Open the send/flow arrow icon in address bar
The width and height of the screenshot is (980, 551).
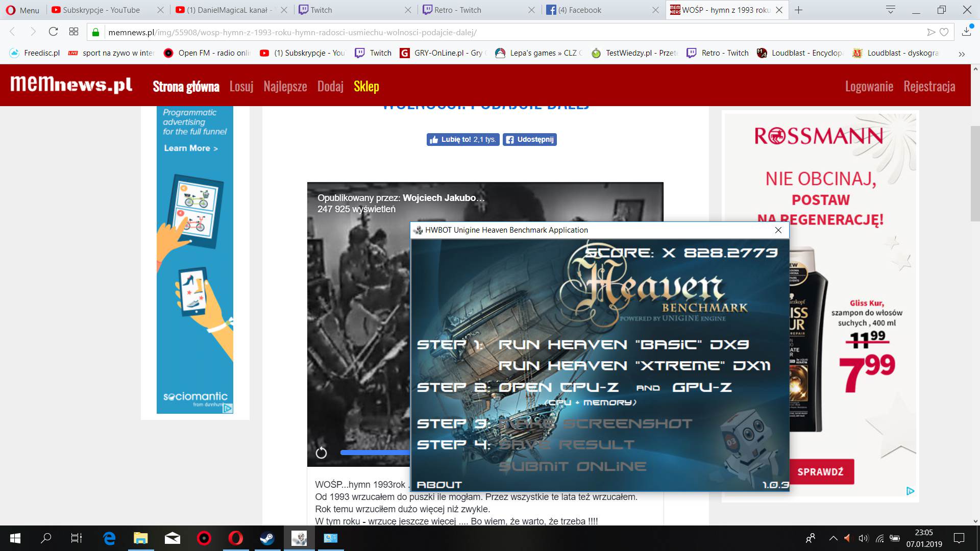[931, 32]
